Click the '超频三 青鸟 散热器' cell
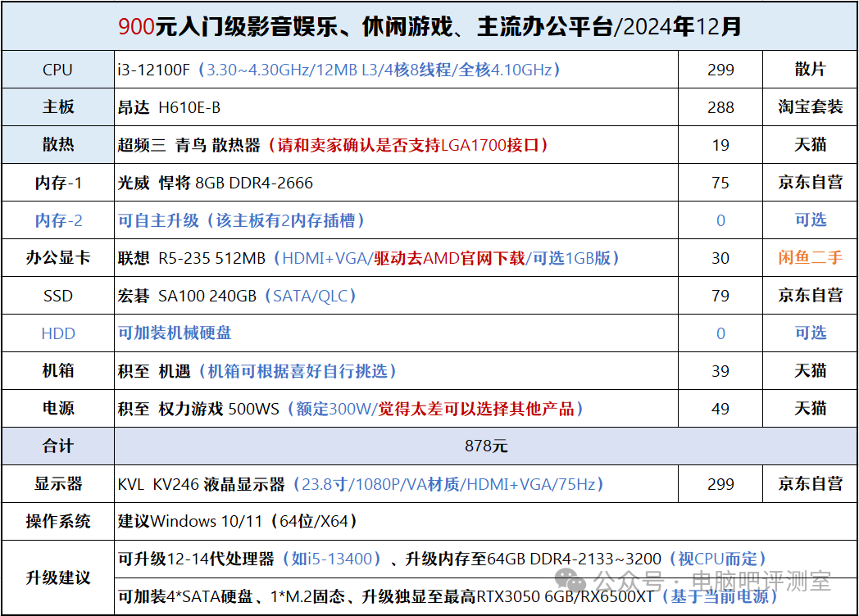The width and height of the screenshot is (859, 616). pos(396,145)
